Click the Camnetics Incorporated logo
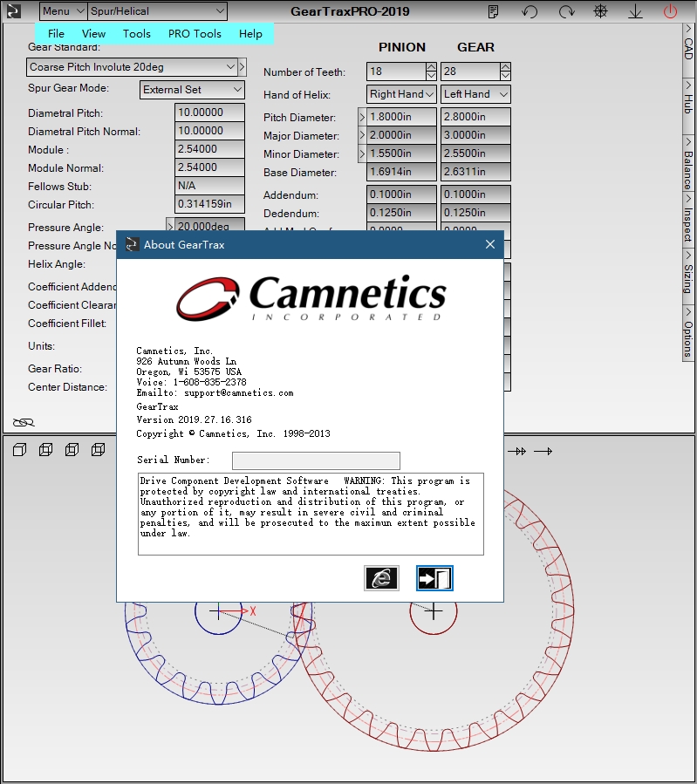 tap(311, 298)
